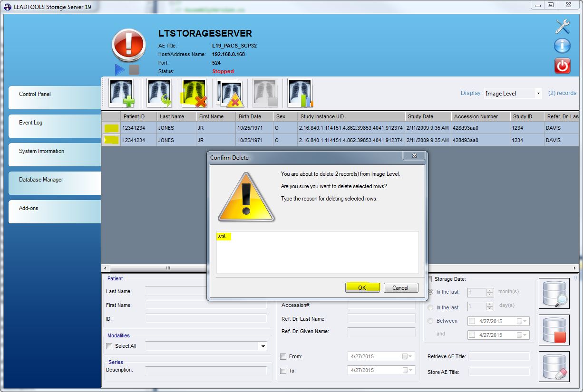Select the 'In the last day(s)' radio
The height and width of the screenshot is (392, 583).
coord(430,307)
